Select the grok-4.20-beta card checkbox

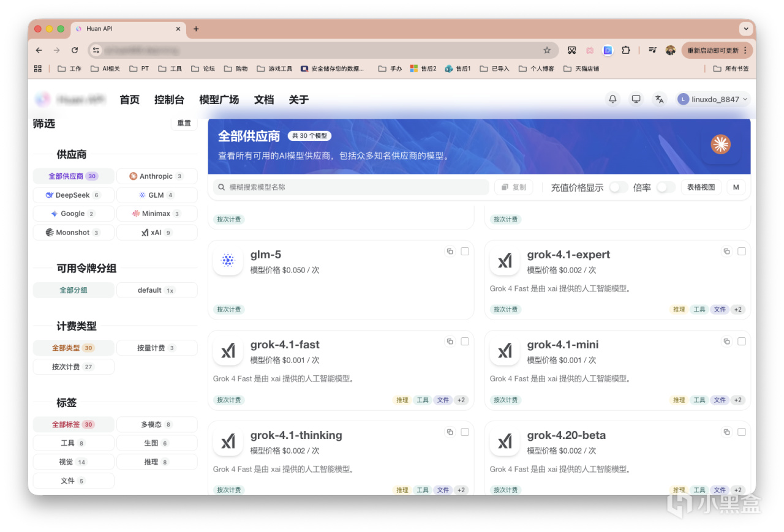click(x=742, y=432)
